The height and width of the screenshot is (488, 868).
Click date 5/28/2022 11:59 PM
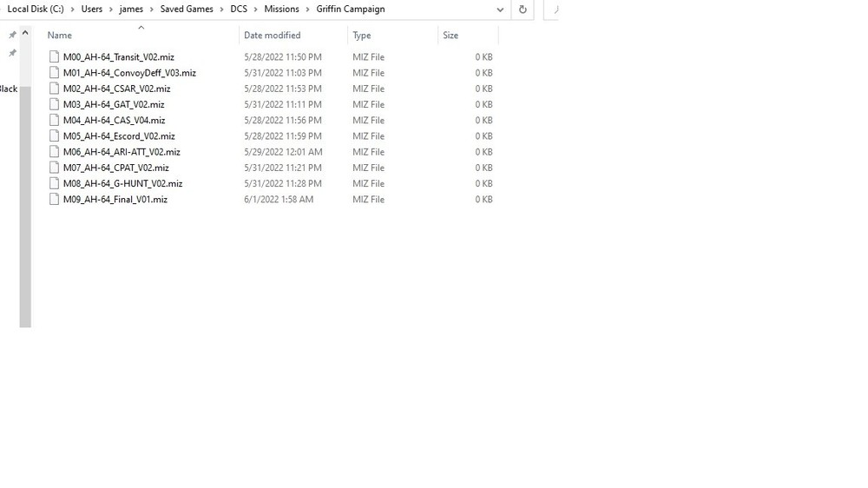click(283, 135)
